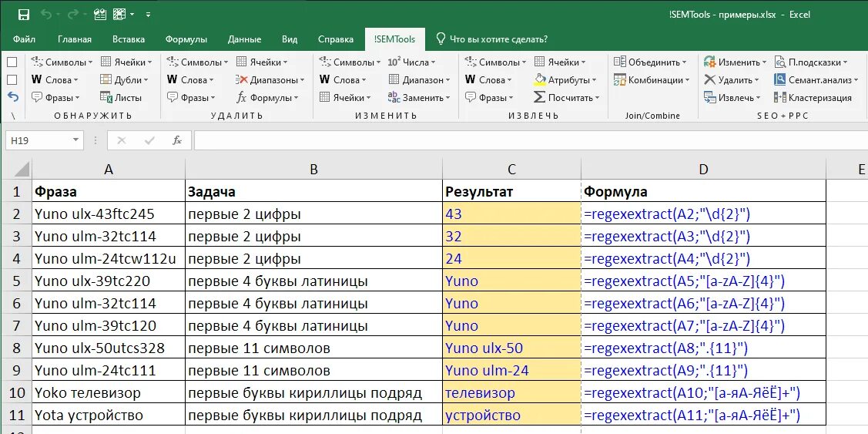This screenshot has height=434, width=868.
Task: Expand the Name Box dropdown arrow
Action: point(75,141)
